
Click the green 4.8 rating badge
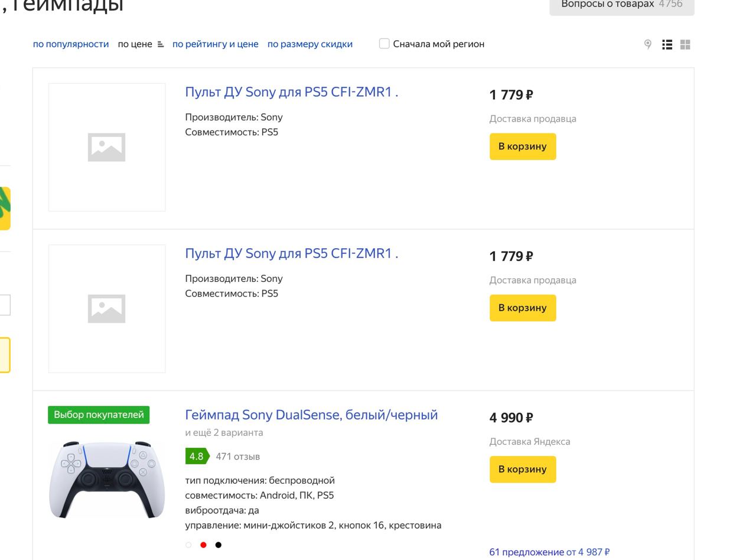pos(197,456)
